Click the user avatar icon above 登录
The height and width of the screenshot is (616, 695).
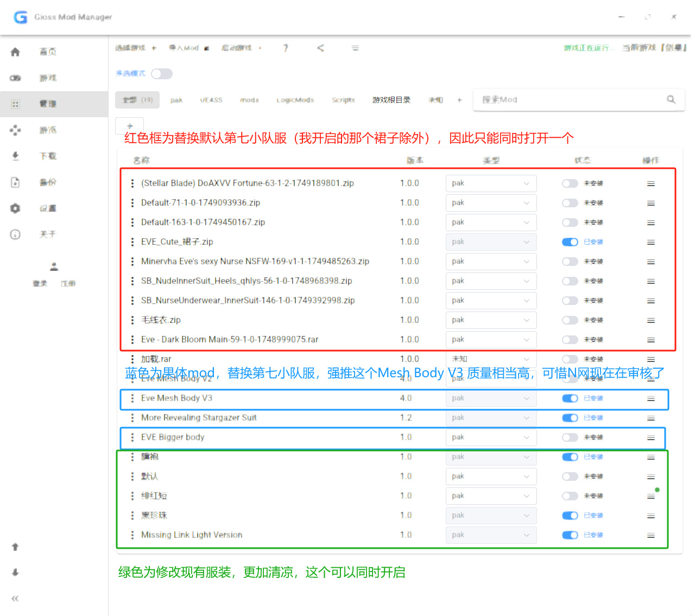(54, 266)
